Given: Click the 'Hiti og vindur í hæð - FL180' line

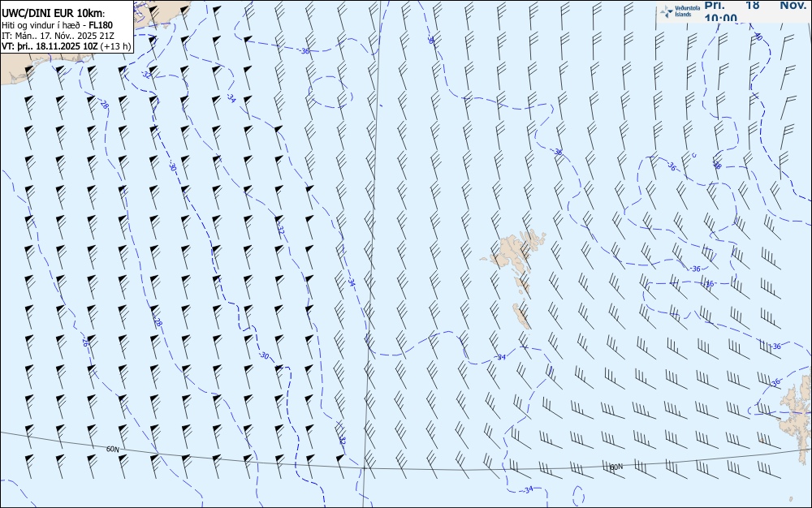Looking at the screenshot, I should (58, 25).
